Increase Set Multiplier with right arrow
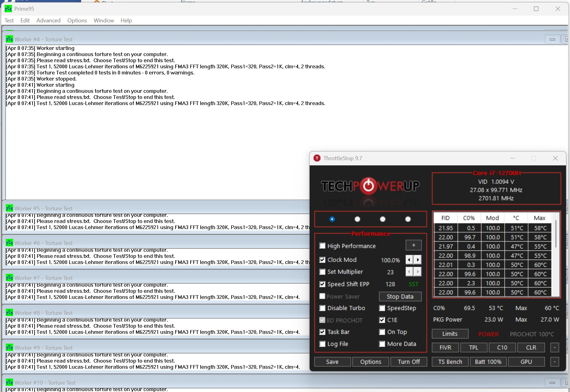The width and height of the screenshot is (570, 392). (417, 272)
